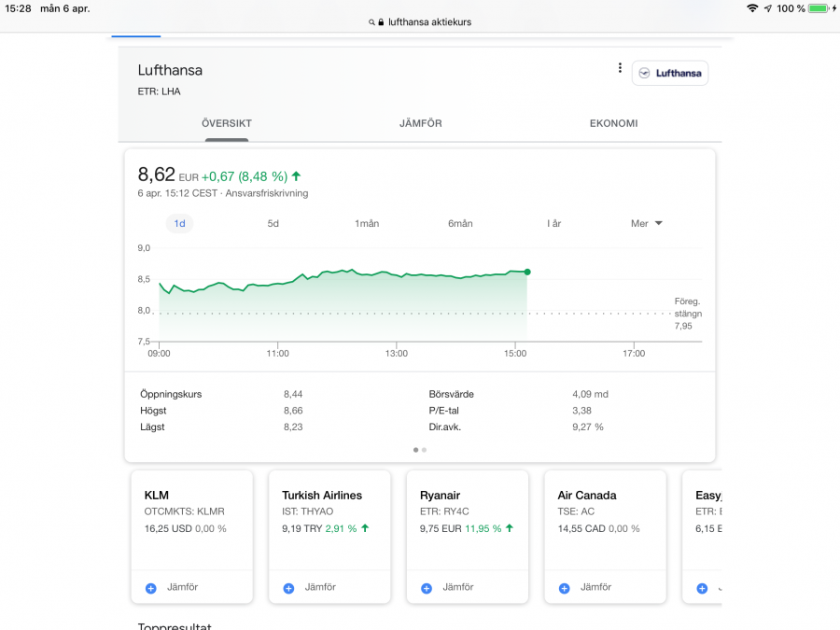The width and height of the screenshot is (840, 630).
Task: Tap the lock icon in address bar
Action: (x=380, y=22)
